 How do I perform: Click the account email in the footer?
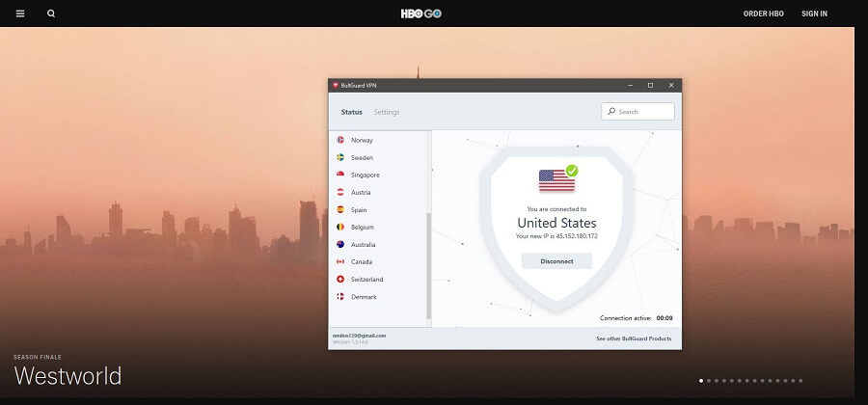click(360, 336)
